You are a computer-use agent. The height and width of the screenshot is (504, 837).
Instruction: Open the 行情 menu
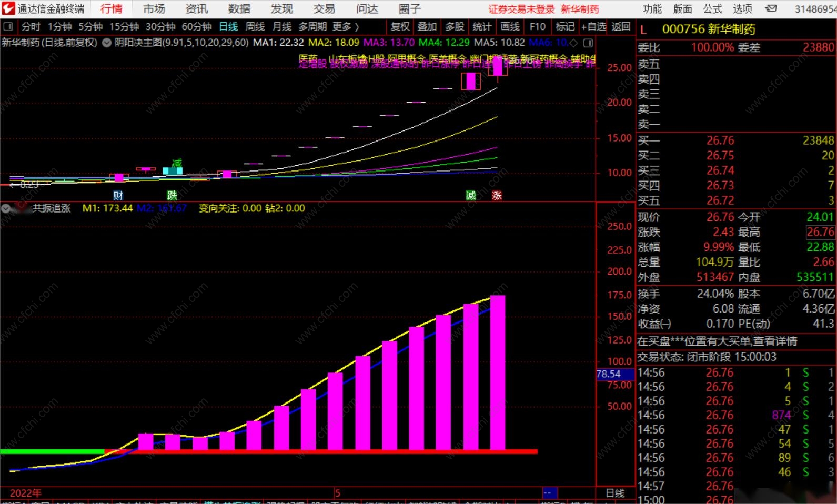coord(112,8)
